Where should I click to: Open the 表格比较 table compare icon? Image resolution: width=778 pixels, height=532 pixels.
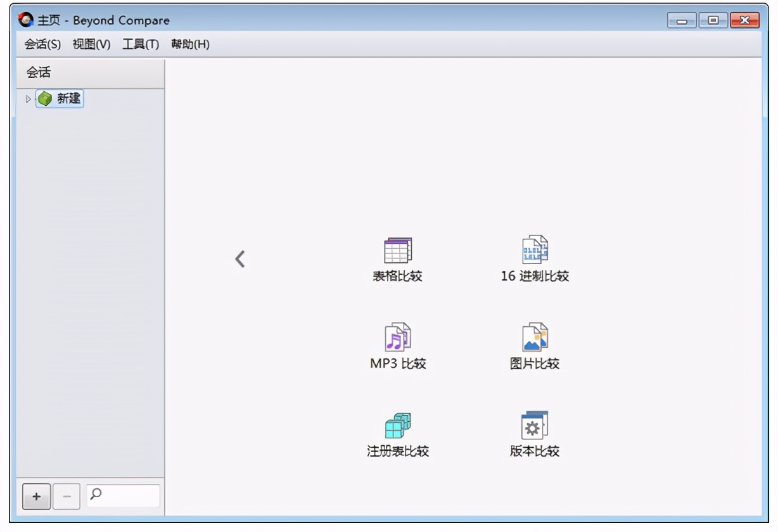[398, 250]
